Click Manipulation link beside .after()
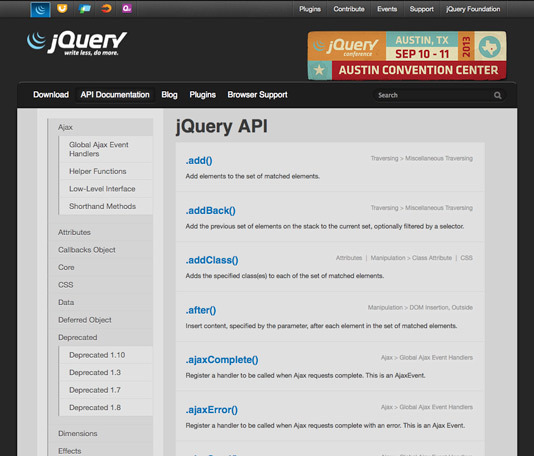The width and height of the screenshot is (534, 456). pos(385,308)
